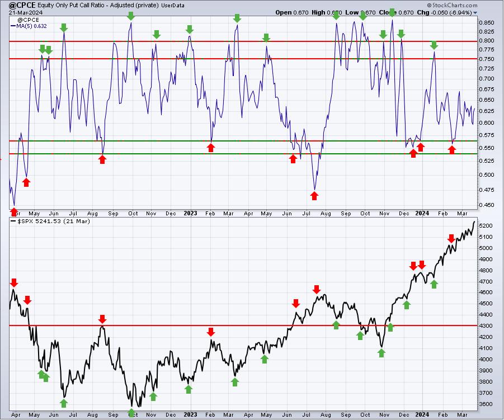Click green up arrow below October 2022 SPX low
This screenshot has width=504, height=420.
tap(131, 413)
